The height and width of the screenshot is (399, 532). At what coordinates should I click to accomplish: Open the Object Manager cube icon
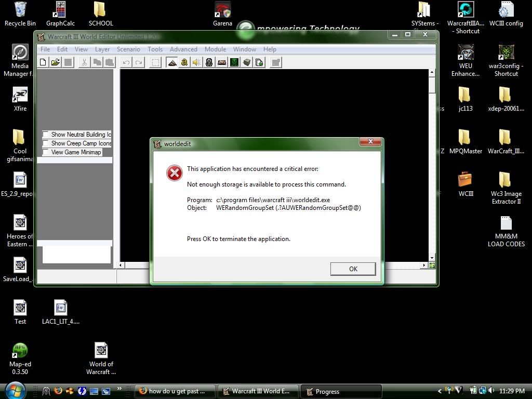247,62
